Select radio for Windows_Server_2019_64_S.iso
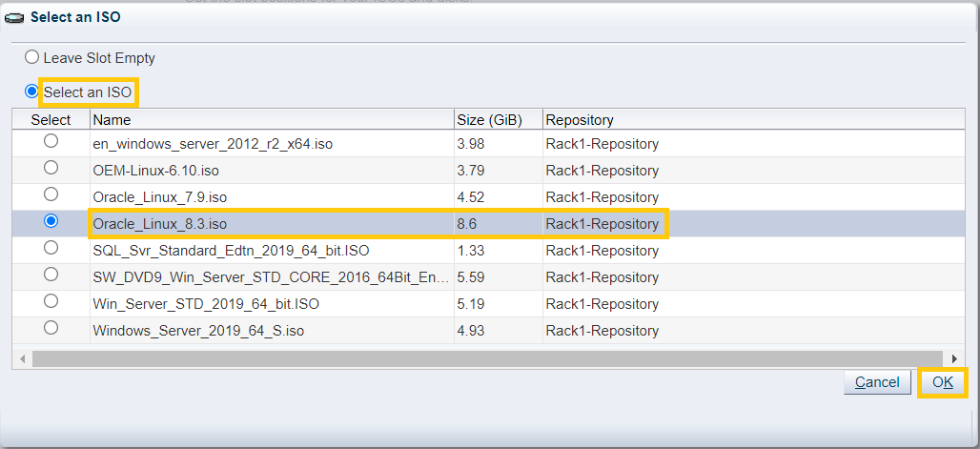 tap(51, 328)
